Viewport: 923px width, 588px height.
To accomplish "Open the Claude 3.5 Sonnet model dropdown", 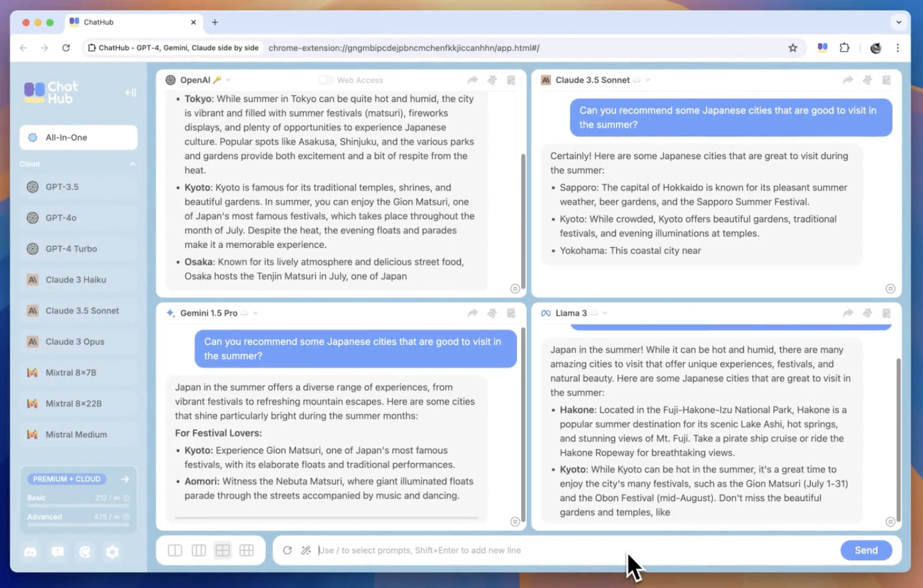I will [648, 80].
